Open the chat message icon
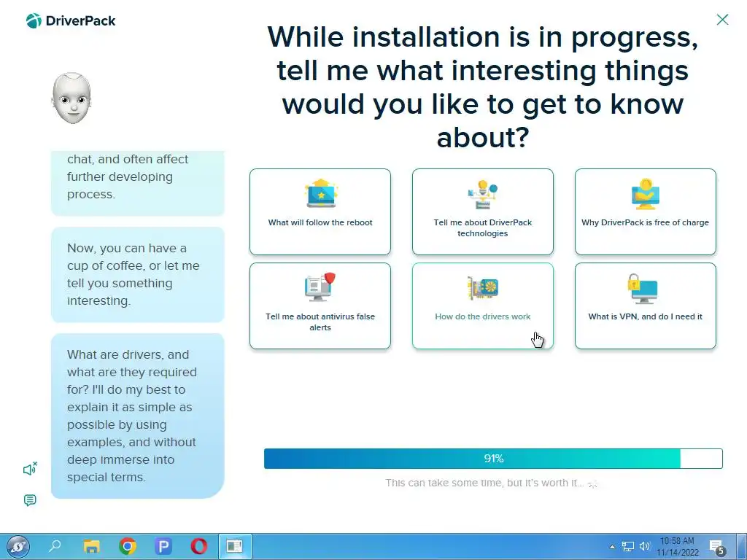 point(30,500)
